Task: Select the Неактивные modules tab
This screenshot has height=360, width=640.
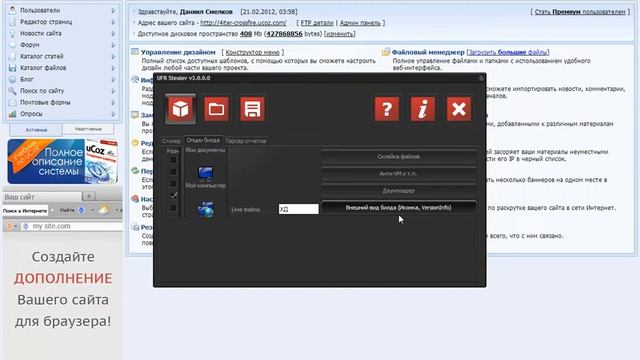Action: (x=88, y=129)
